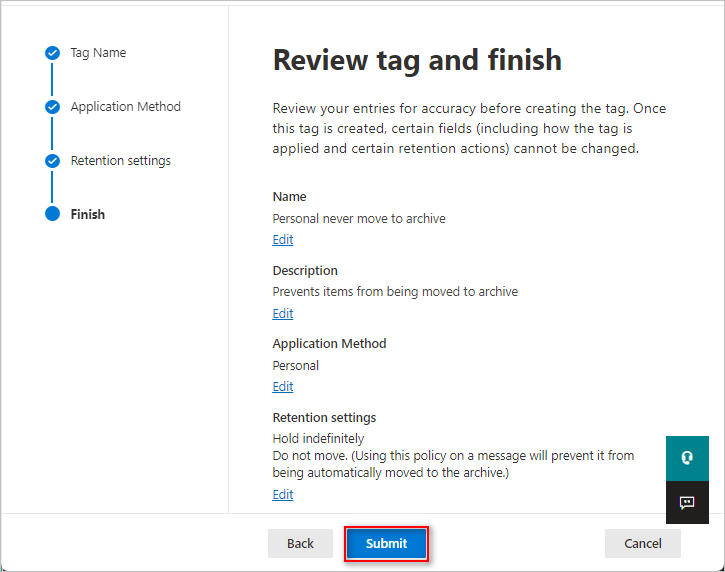Click the Personal never move to archive text
725x572 pixels.
tap(359, 218)
